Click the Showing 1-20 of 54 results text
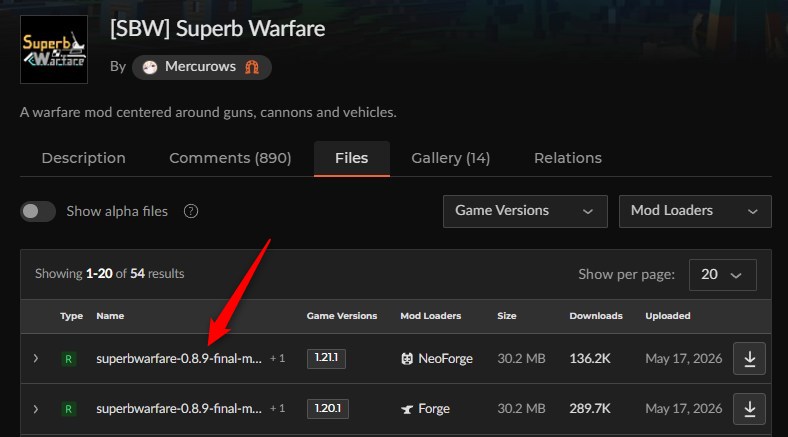Viewport: 788px width, 437px height. click(110, 274)
